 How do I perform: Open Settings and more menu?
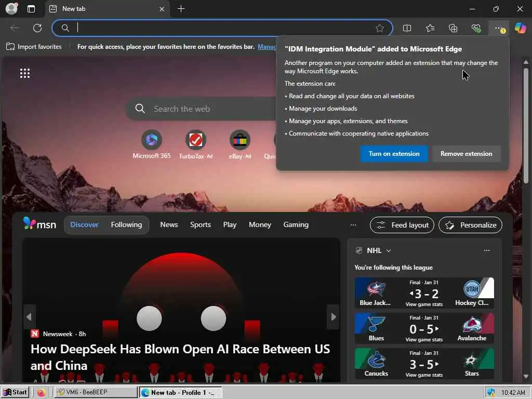tap(499, 29)
